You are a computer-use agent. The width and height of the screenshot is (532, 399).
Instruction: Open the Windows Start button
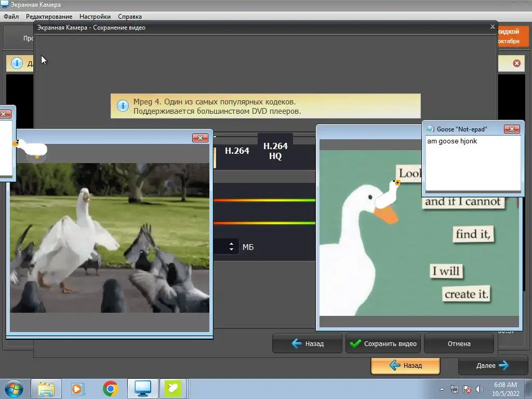14,389
